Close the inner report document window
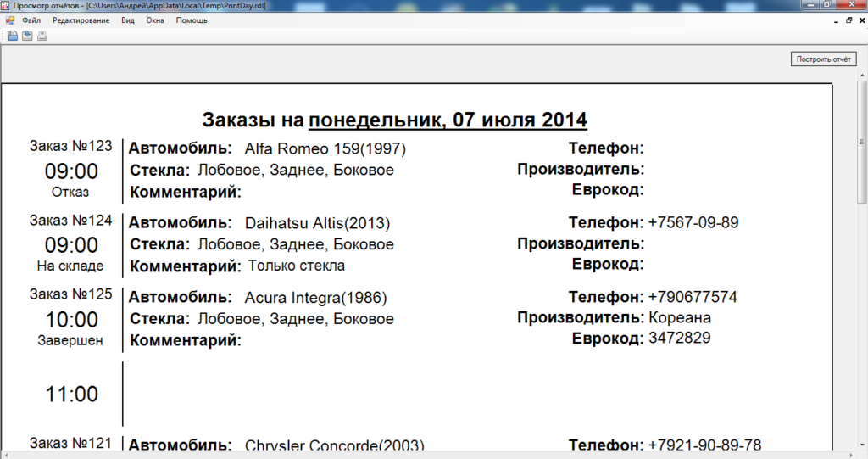Viewport: 868px width, 459px height. (860, 20)
